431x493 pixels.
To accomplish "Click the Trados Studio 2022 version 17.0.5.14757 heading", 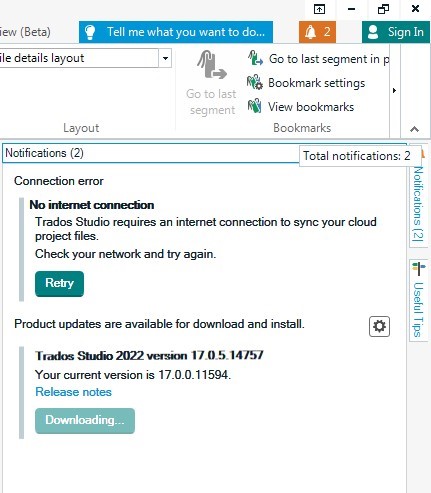I will (149, 356).
